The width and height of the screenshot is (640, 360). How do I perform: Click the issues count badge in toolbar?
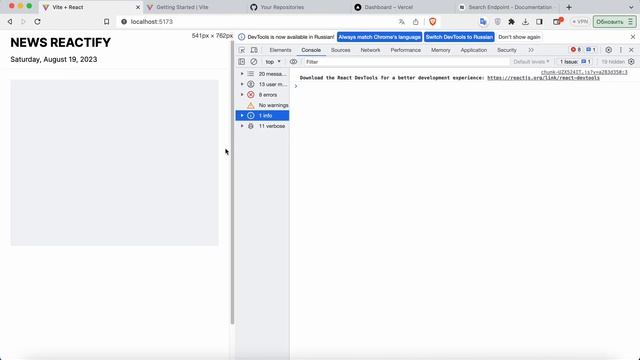[591, 50]
